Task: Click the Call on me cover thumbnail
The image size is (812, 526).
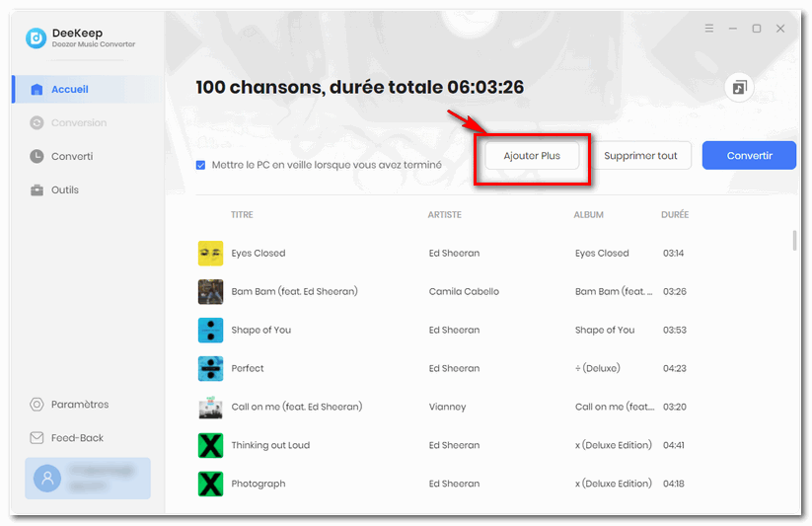Action: [211, 407]
